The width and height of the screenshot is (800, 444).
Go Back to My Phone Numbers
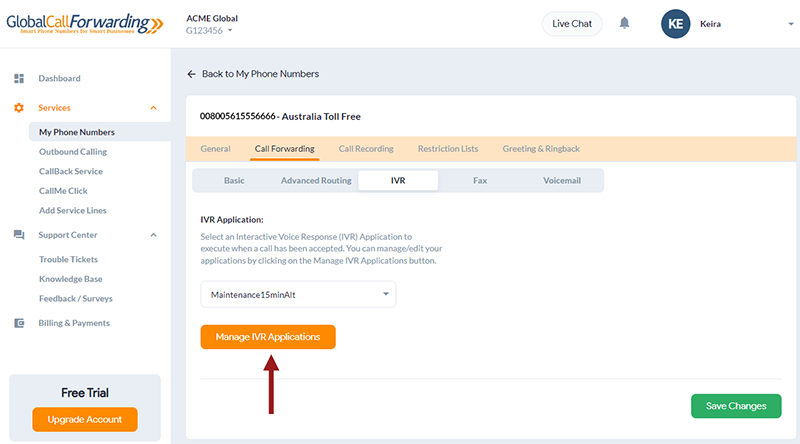[x=260, y=74]
